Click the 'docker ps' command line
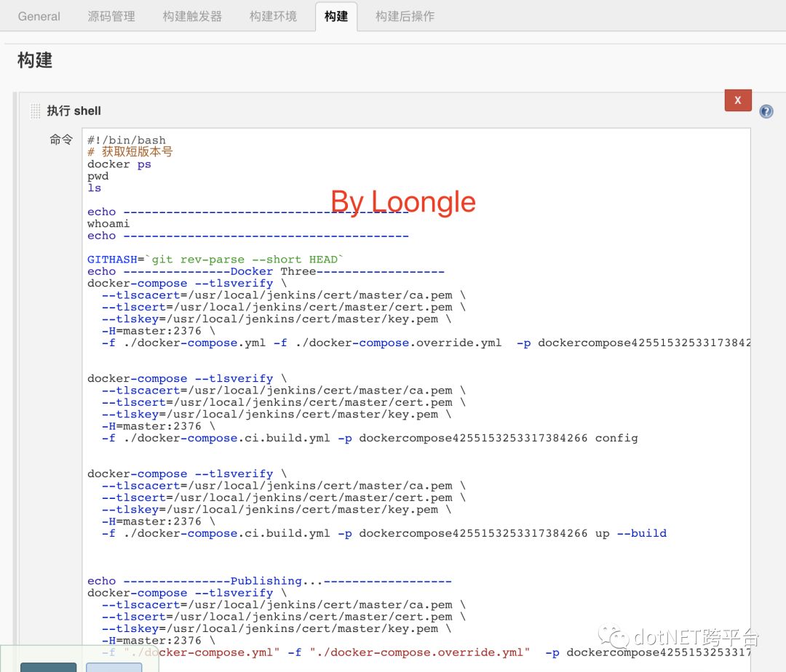The image size is (786, 672). click(x=119, y=164)
